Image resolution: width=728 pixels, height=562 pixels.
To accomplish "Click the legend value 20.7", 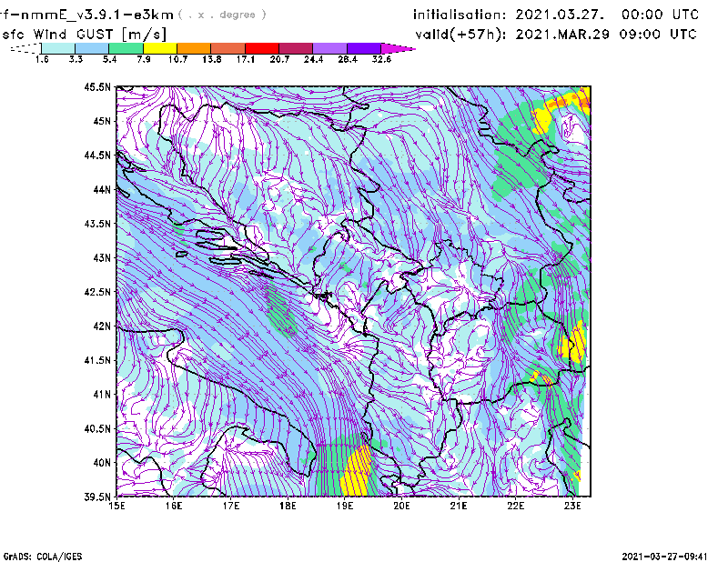I will [279, 59].
